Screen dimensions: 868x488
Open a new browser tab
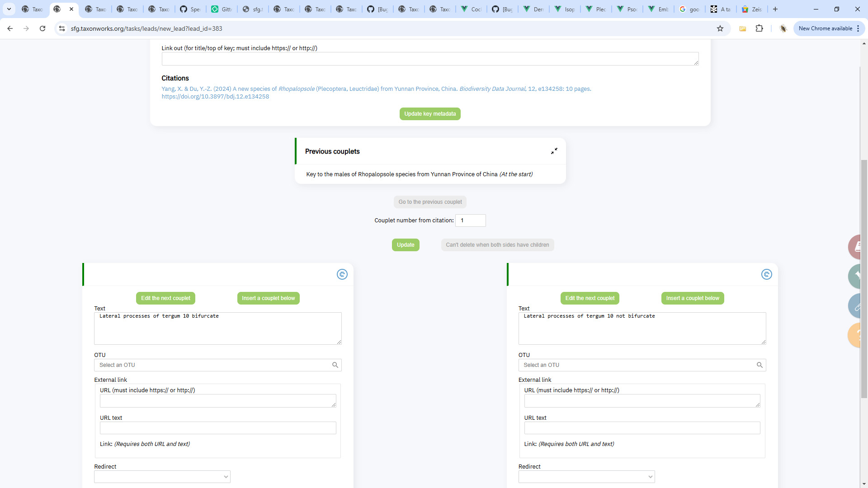tap(775, 9)
